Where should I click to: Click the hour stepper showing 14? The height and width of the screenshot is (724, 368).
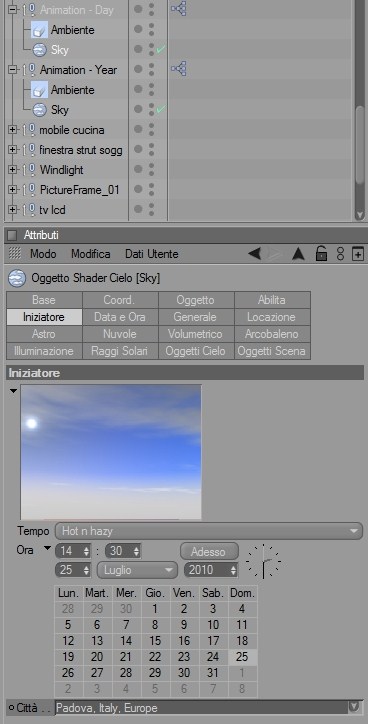point(73,551)
